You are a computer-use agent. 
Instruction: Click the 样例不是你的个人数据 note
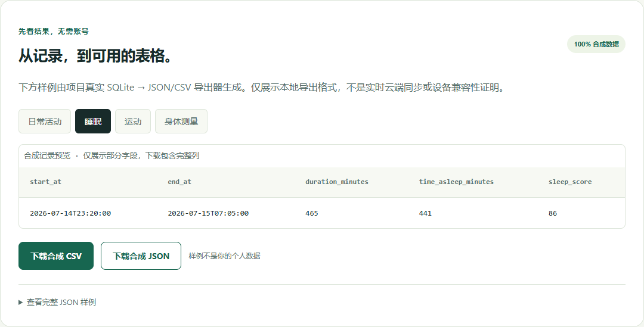(224, 256)
